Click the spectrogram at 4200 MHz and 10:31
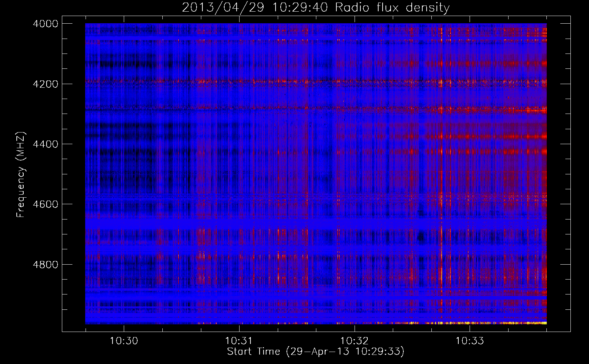This screenshot has height=364, width=589. pyautogui.click(x=239, y=84)
